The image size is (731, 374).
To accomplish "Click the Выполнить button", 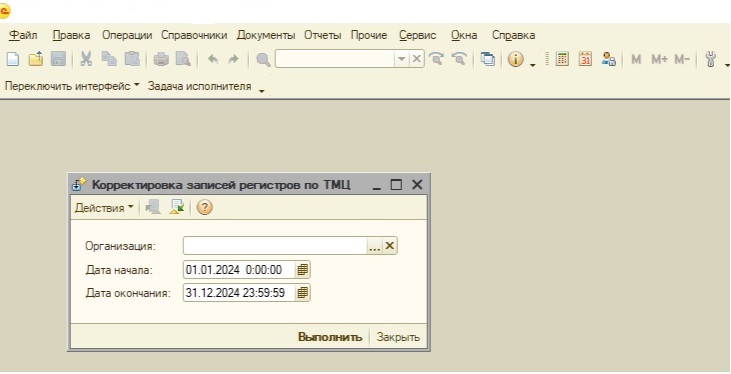I will pos(330,337).
